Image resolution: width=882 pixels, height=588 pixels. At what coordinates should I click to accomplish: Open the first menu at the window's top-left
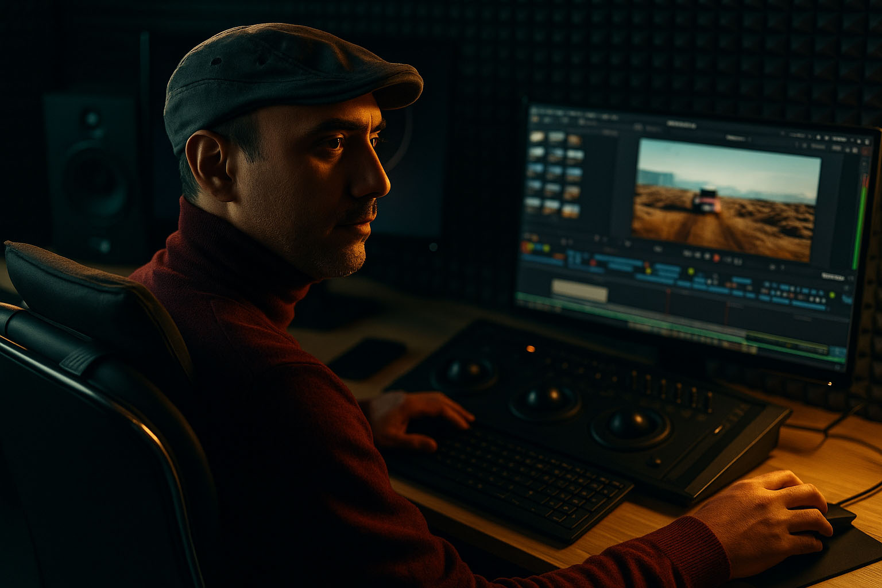tap(536, 119)
